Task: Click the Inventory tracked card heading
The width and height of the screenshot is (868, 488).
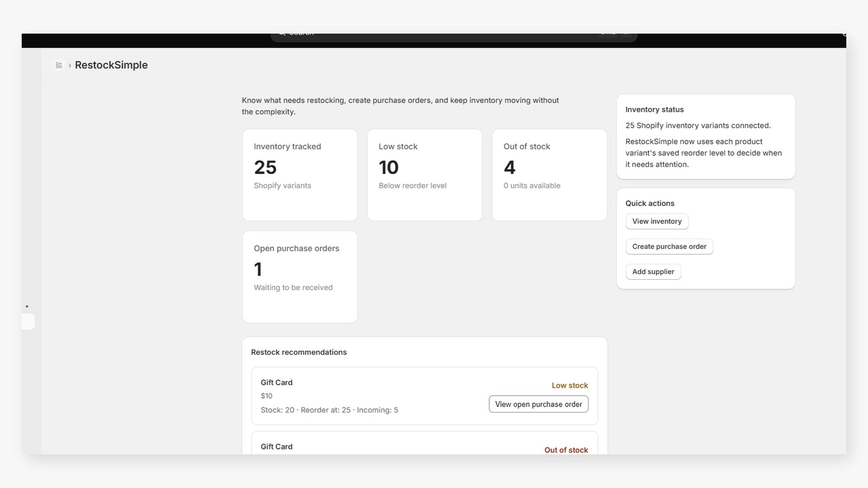Action: point(288,146)
